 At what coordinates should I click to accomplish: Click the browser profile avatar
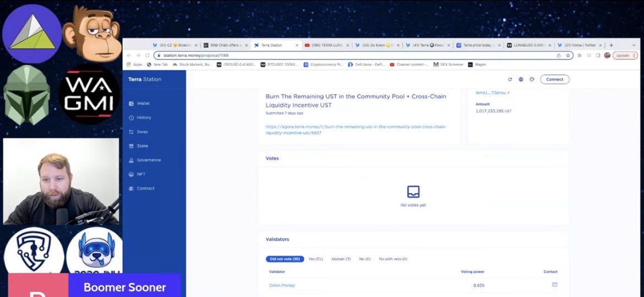[607, 56]
